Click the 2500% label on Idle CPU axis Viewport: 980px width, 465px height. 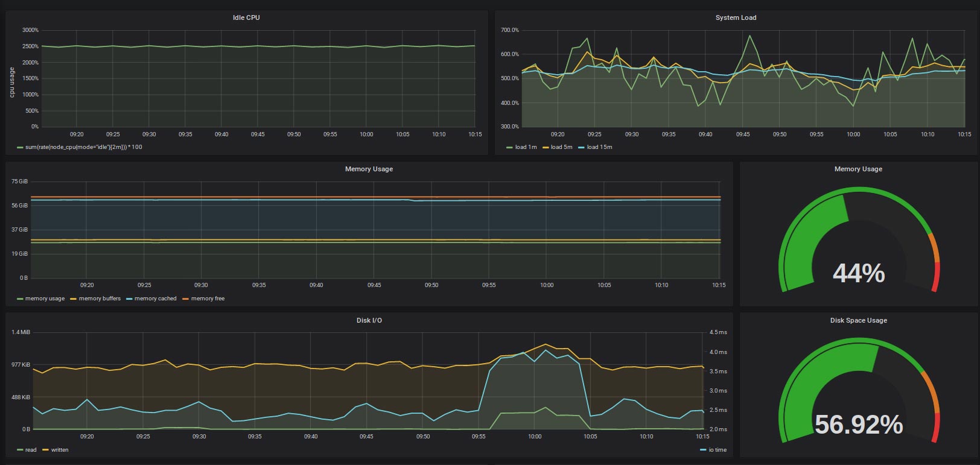coord(30,46)
